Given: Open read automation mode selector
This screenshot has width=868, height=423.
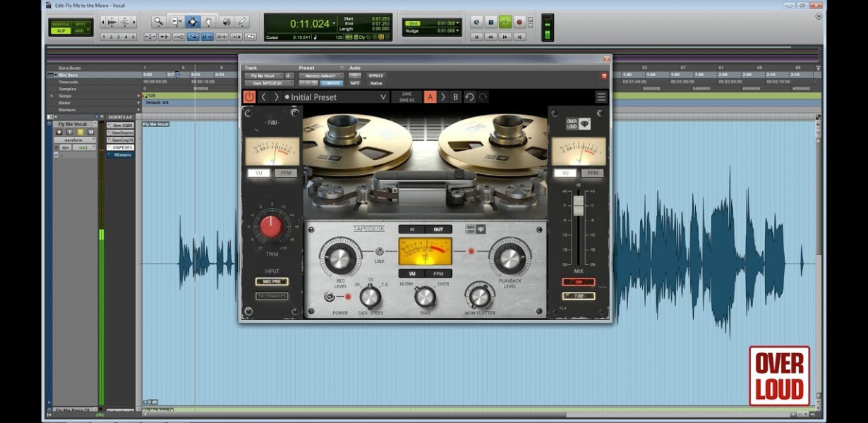Looking at the screenshot, I should (83, 147).
